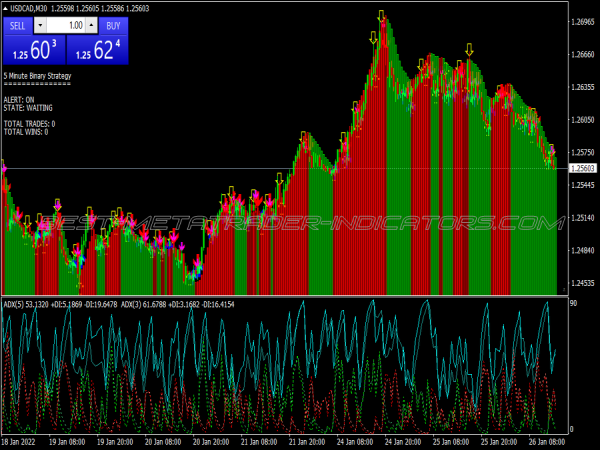This screenshot has height=450, width=600.
Task: Click the TOTAL WINS: 0 text
Action: pos(26,132)
